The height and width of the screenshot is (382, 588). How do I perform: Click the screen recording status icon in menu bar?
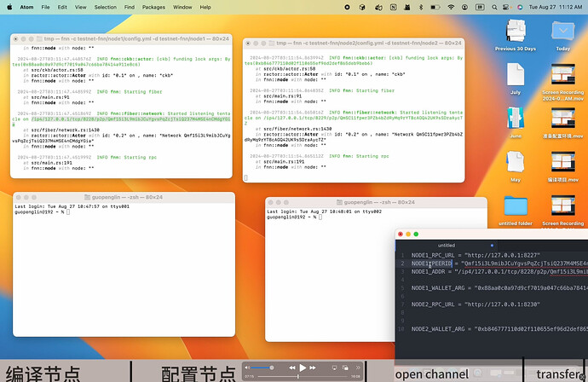(347, 7)
